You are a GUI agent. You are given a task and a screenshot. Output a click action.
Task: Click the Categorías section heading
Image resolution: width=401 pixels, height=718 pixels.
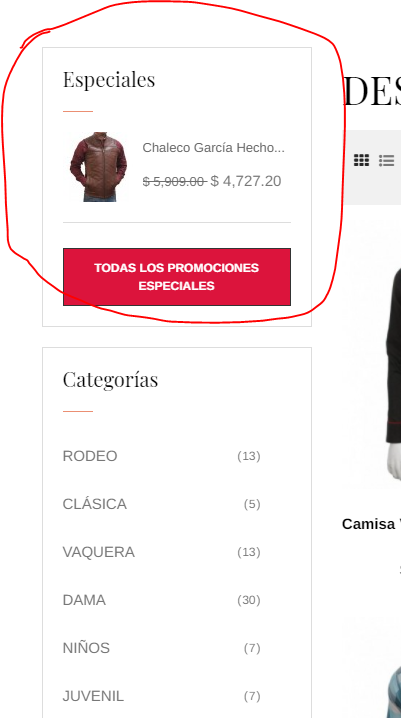(110, 380)
